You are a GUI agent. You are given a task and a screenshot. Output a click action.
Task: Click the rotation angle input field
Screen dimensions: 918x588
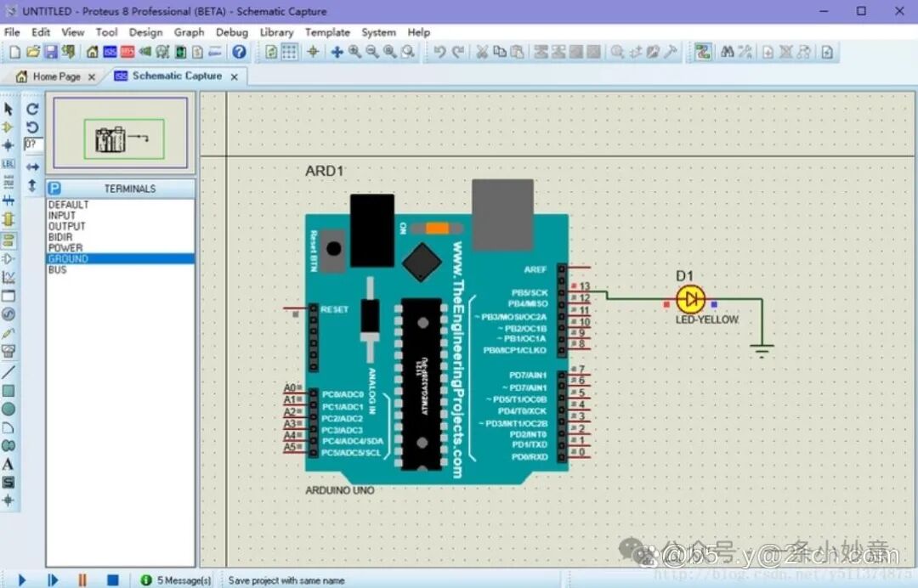point(33,144)
